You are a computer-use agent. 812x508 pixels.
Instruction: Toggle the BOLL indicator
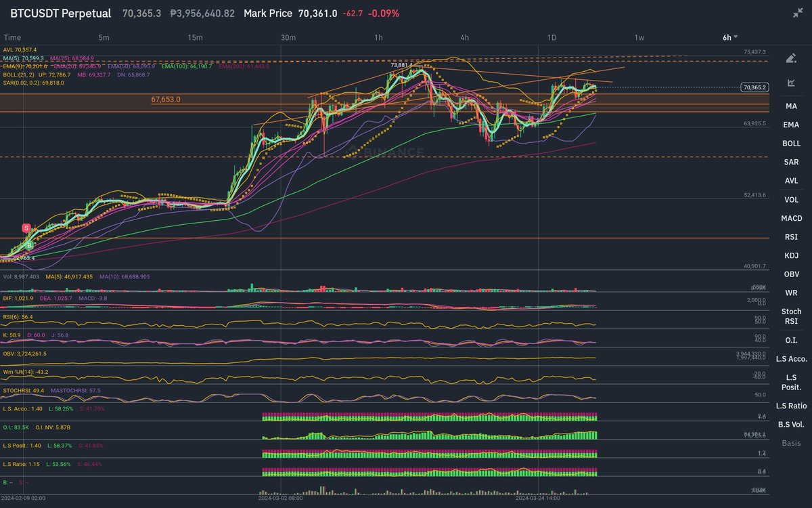[791, 144]
